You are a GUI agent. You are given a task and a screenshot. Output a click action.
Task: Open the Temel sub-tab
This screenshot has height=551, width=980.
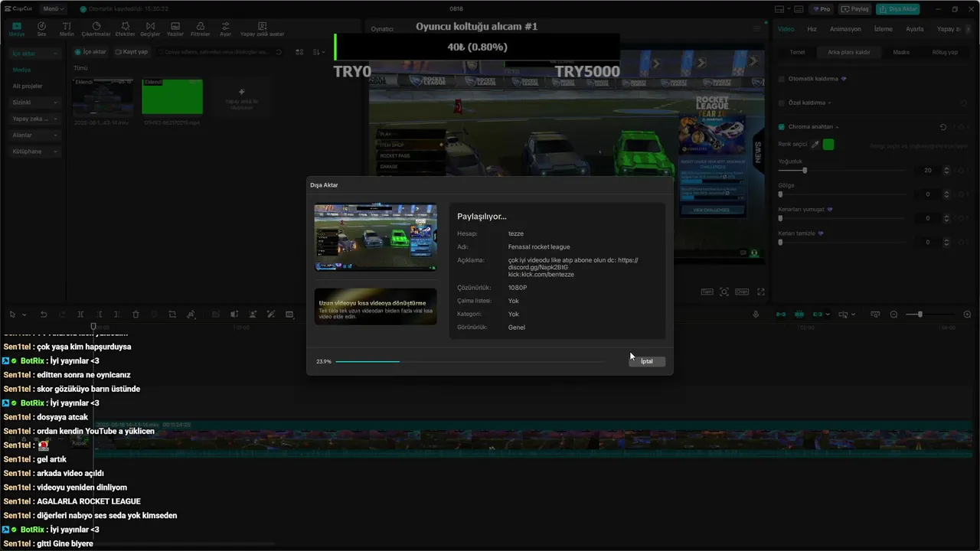[797, 53]
